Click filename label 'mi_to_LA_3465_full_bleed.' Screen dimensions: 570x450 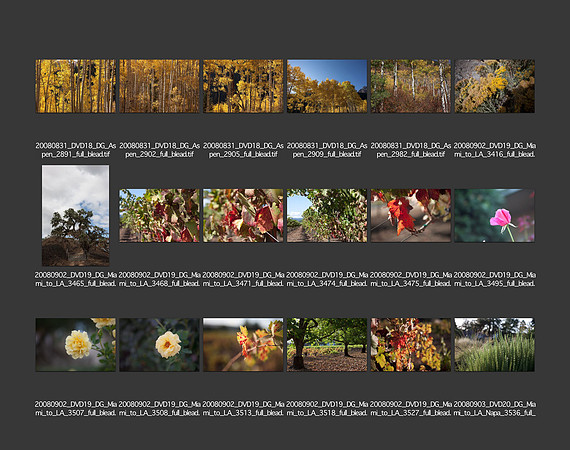tap(76, 284)
